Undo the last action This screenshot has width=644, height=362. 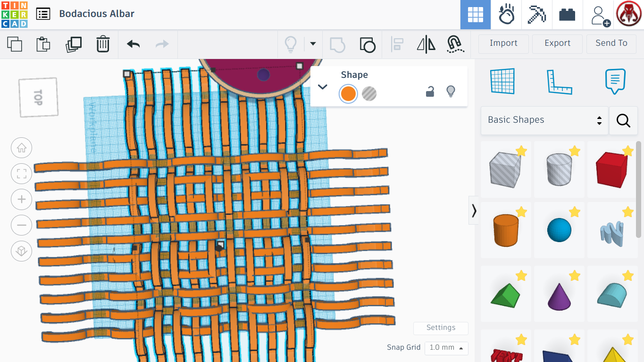134,44
